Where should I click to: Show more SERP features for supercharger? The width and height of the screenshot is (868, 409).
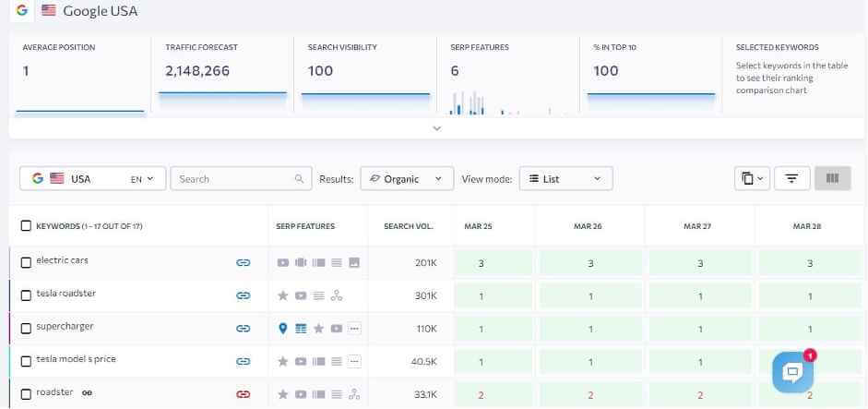[354, 329]
